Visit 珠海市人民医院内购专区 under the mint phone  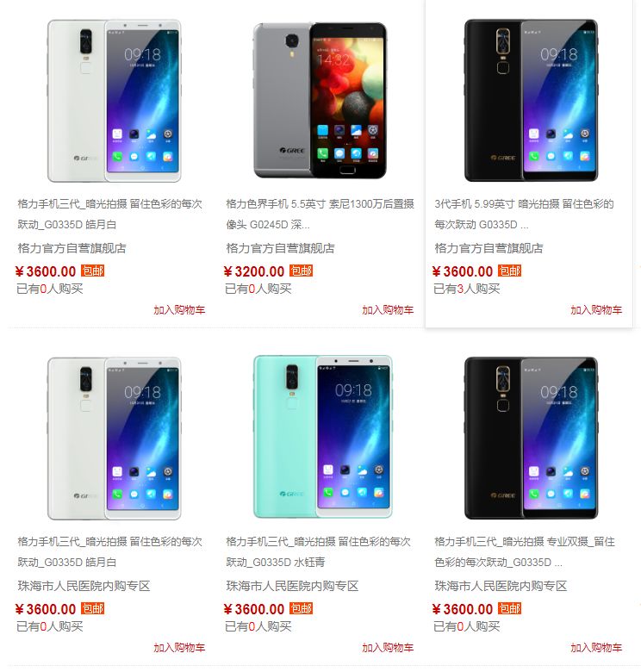[292, 586]
